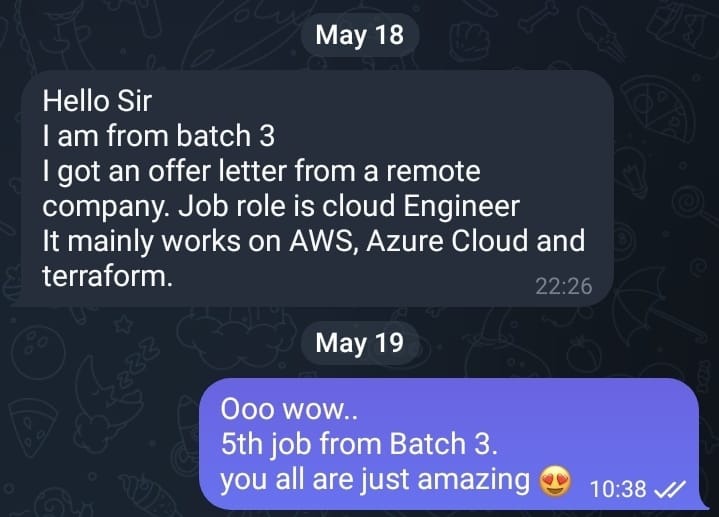Tap the May 19 date badge
The image size is (719, 517).
point(360,343)
